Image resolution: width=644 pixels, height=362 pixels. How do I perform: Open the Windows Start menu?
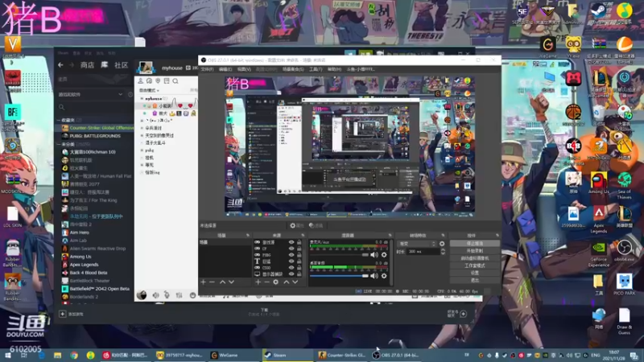tap(7, 355)
